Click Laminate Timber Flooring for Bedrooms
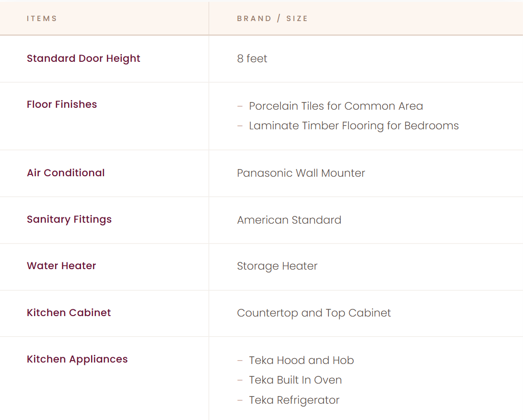 pyautogui.click(x=354, y=126)
